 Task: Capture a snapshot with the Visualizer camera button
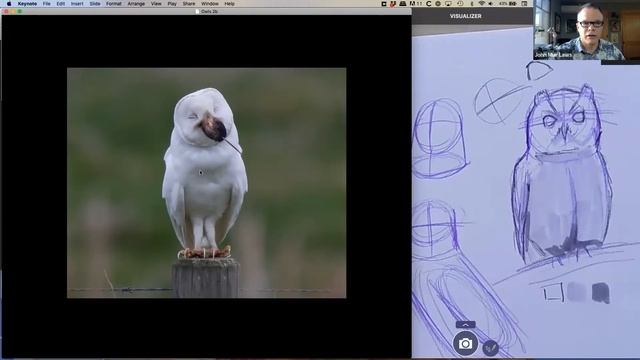tap(465, 343)
